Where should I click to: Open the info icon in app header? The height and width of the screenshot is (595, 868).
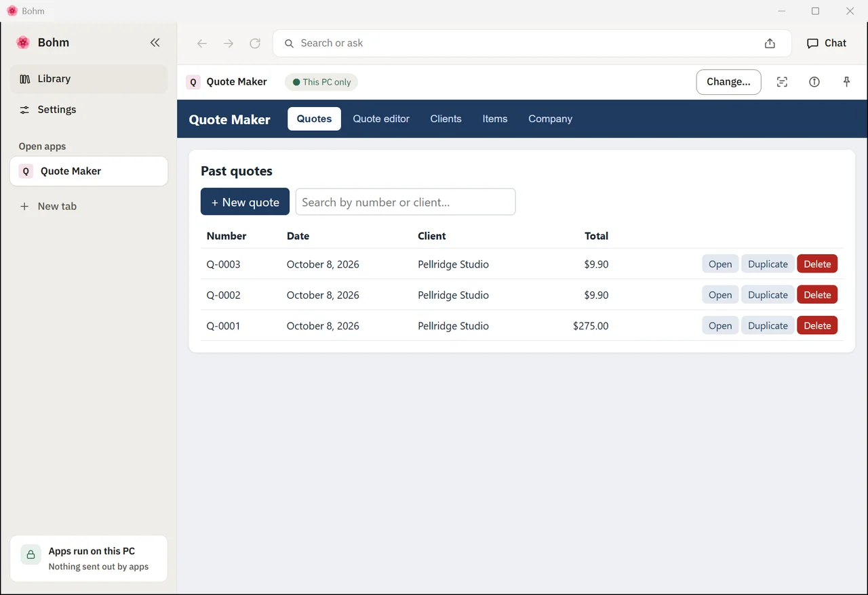tap(814, 82)
